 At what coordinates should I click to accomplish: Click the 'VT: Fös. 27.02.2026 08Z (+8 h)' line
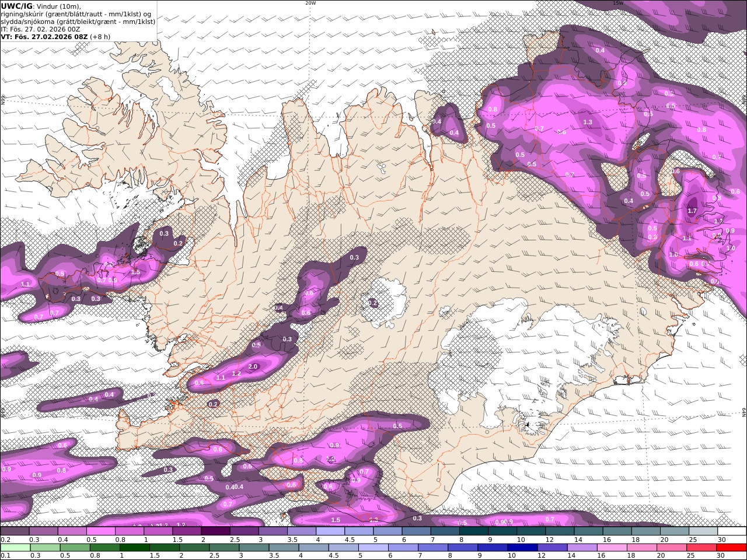55,36
